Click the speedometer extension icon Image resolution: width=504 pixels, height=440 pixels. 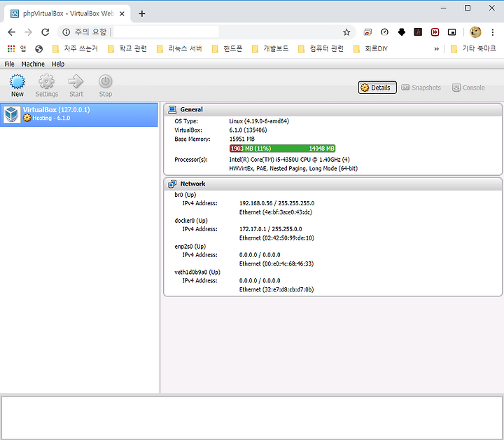[x=384, y=32]
